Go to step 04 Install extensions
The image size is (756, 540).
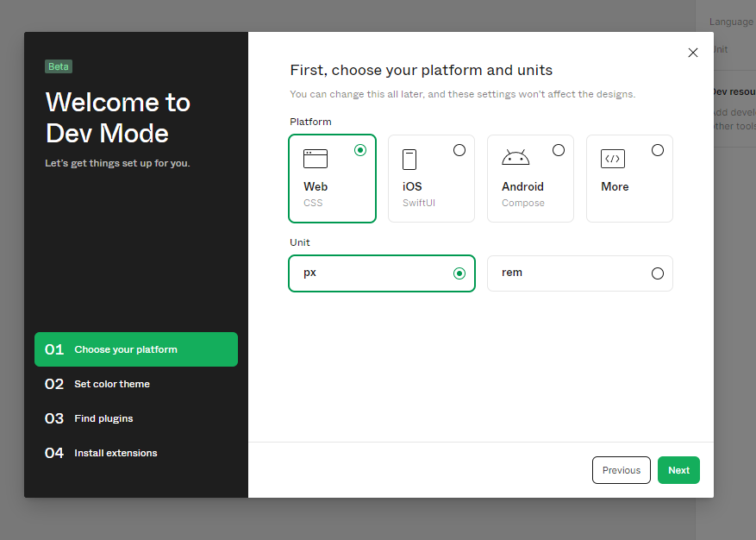coord(136,453)
